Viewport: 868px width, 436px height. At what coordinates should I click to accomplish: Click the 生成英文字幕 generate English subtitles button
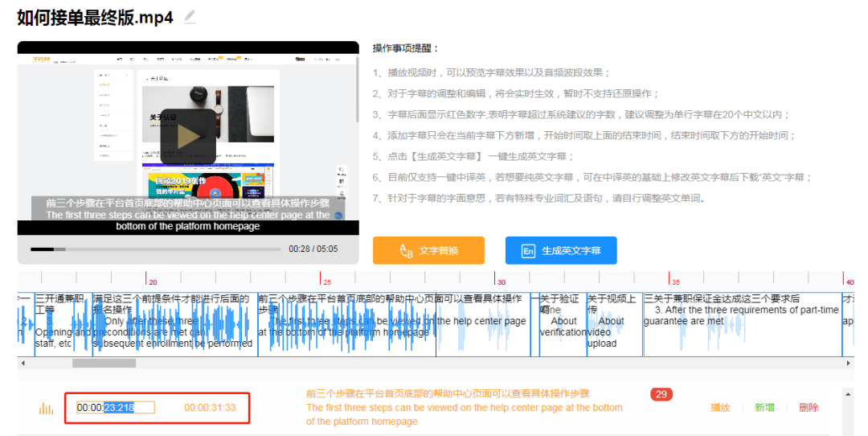click(560, 250)
